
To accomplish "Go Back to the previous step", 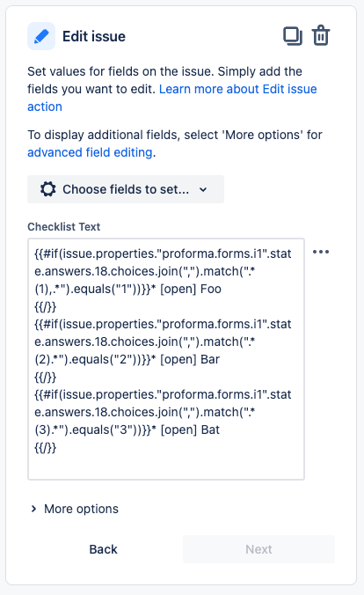I will pos(103,549).
